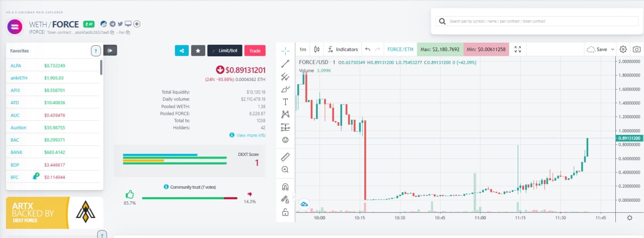The image size is (644, 238).
Task: Select the XABCD pattern tool
Action: tap(285, 114)
